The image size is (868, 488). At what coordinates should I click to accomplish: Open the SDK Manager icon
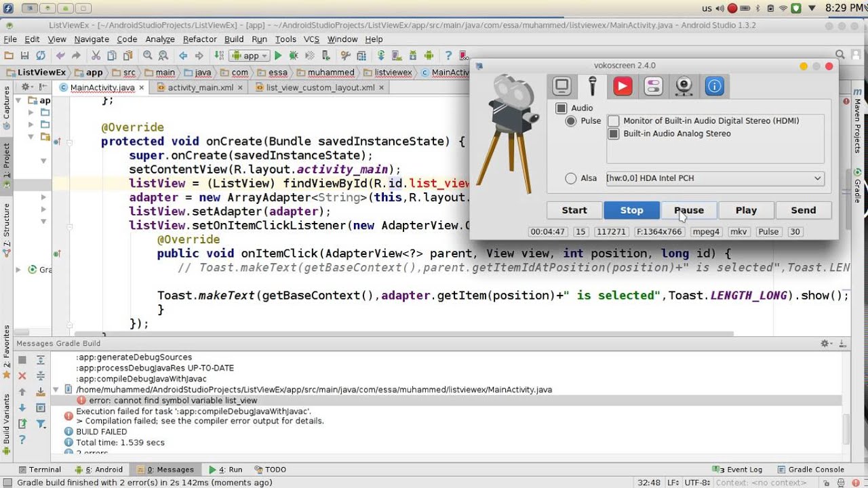(x=413, y=56)
